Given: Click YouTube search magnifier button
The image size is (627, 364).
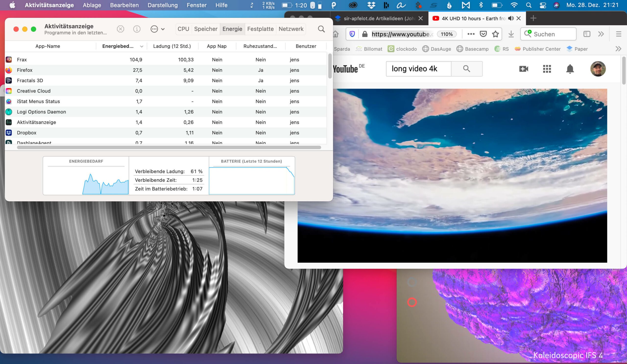Looking at the screenshot, I should 467,69.
